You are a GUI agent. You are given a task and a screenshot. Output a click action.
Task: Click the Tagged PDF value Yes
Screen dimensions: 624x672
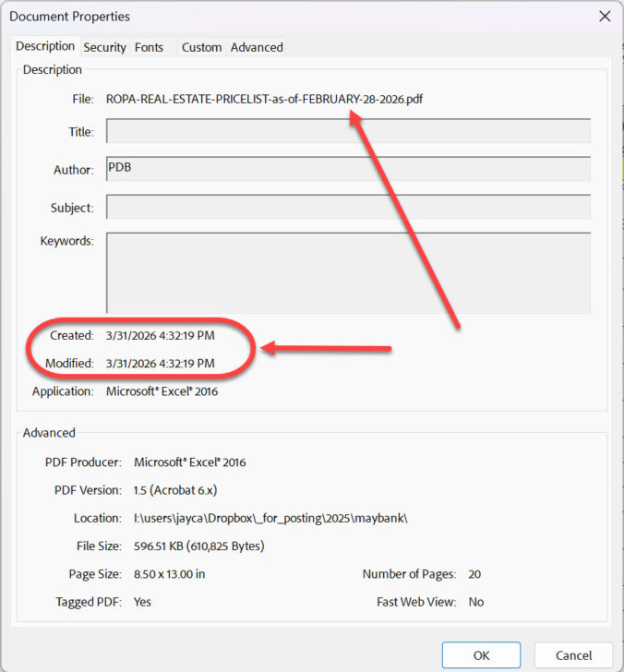pos(142,602)
